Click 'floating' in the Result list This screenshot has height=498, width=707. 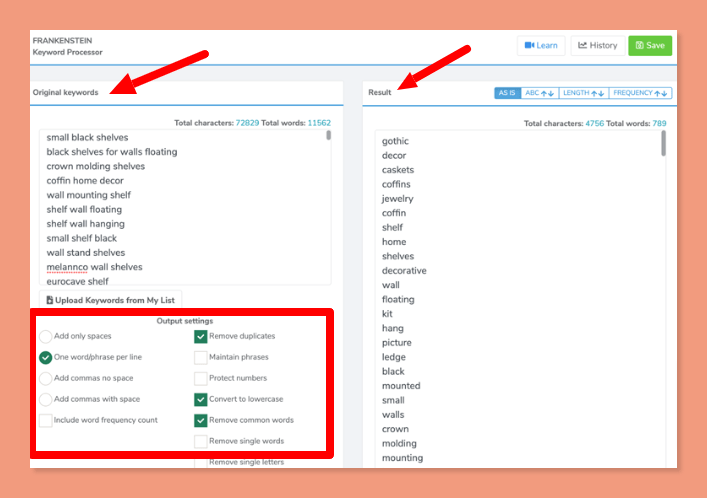(x=398, y=300)
